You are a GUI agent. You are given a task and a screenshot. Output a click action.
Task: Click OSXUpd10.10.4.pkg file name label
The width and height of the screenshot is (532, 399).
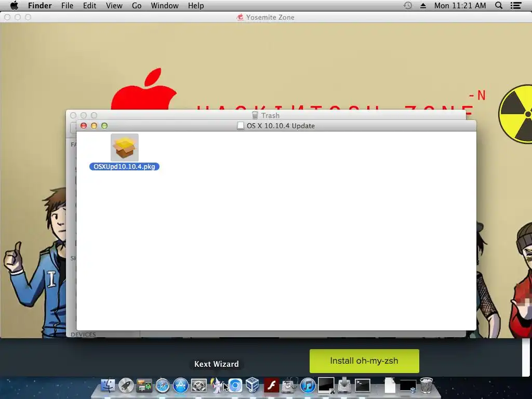pyautogui.click(x=124, y=167)
